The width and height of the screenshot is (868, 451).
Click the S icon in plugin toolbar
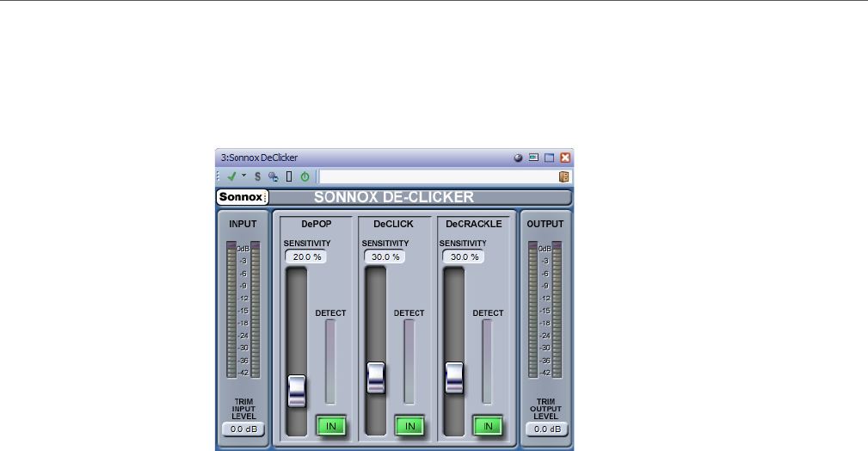click(257, 176)
